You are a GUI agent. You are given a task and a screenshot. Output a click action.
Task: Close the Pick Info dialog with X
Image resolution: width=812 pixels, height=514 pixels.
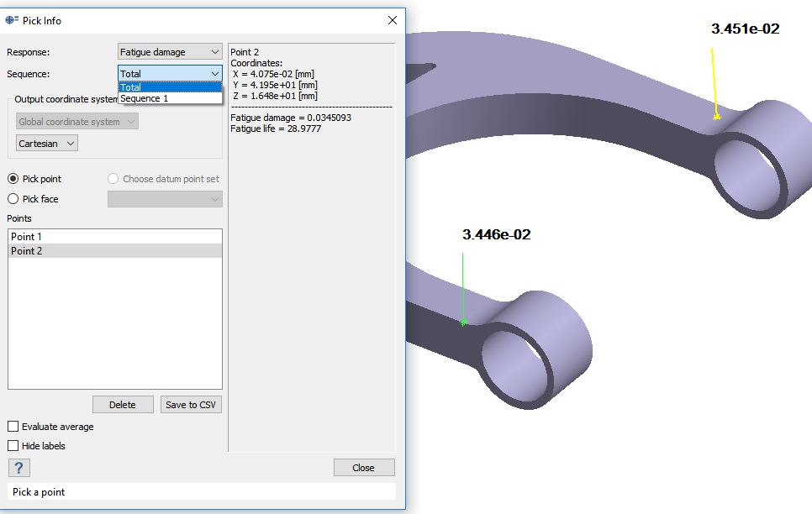coord(392,20)
